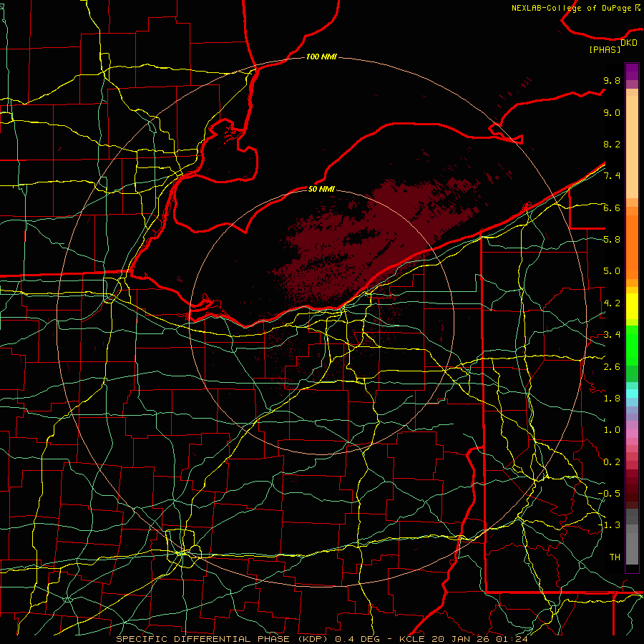
Task: Click the 50 NMI range ring label
Action: click(x=321, y=189)
